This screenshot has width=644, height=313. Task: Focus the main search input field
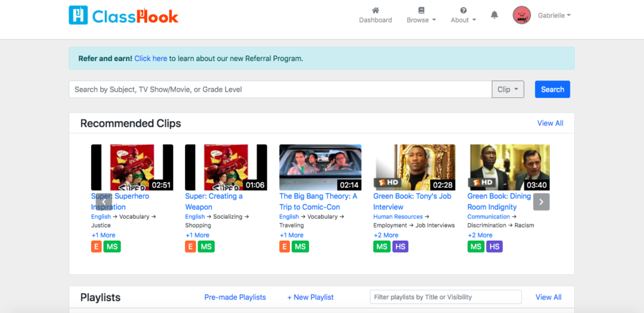[280, 89]
